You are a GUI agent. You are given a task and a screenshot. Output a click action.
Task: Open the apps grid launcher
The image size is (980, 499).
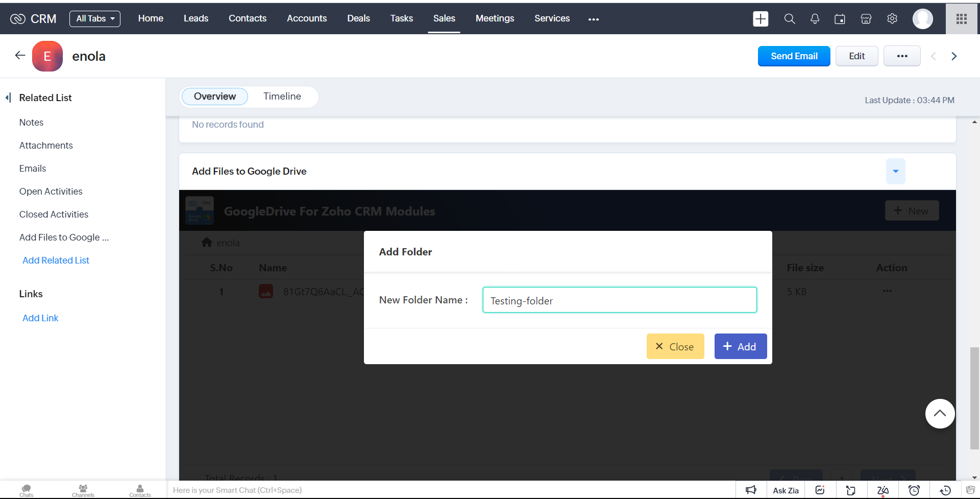(962, 19)
